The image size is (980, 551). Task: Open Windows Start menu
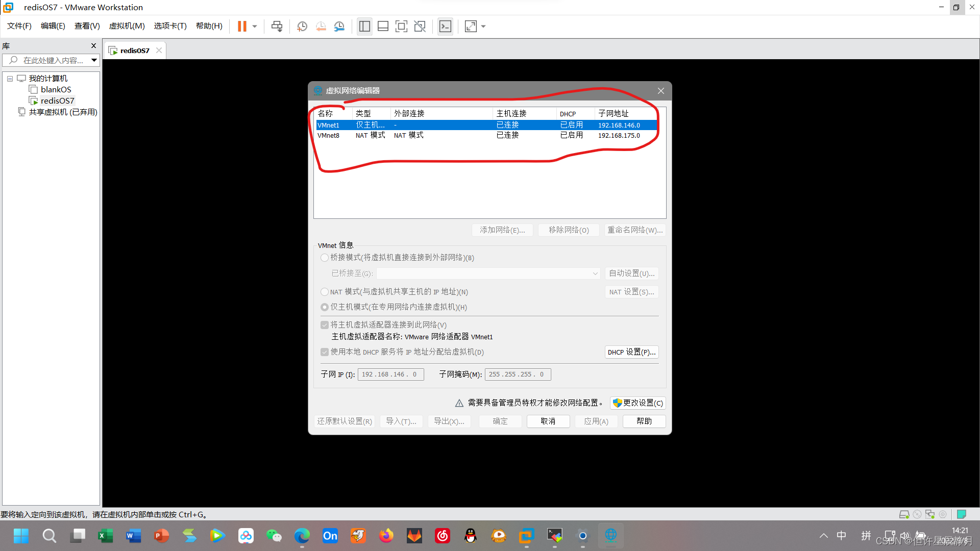21,536
